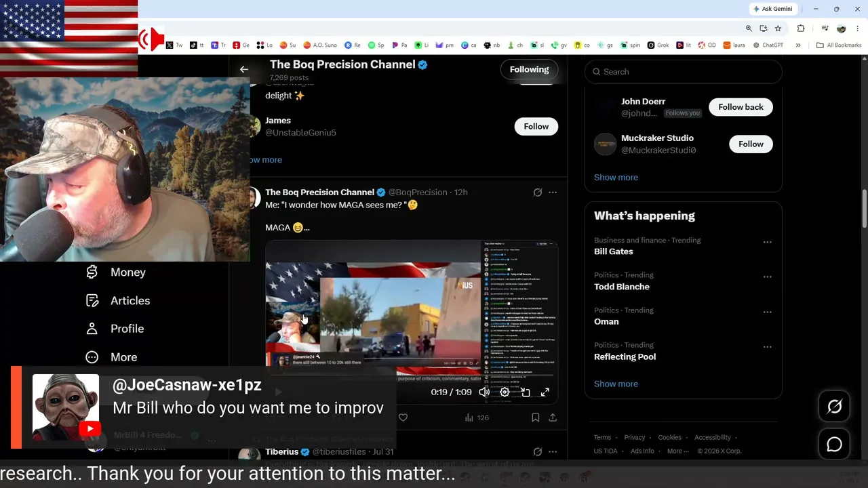Open Profile in the left sidebar
This screenshot has height=488, width=868.
point(115,329)
